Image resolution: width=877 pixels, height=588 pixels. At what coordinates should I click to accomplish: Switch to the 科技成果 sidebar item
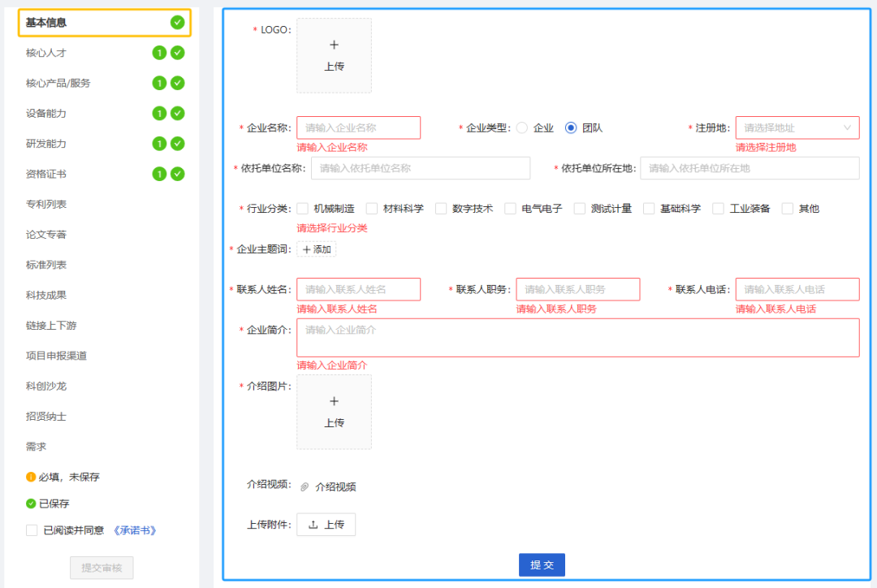click(x=46, y=296)
